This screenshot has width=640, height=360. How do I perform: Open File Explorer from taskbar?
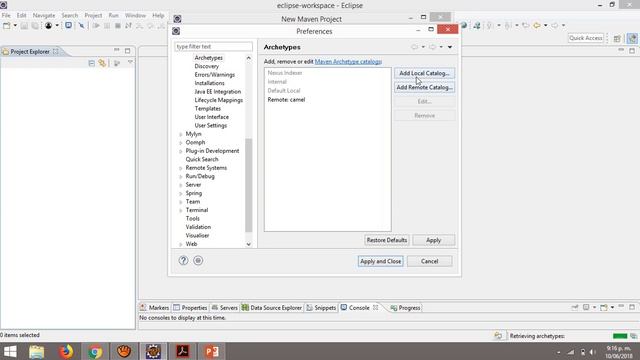(x=36, y=351)
